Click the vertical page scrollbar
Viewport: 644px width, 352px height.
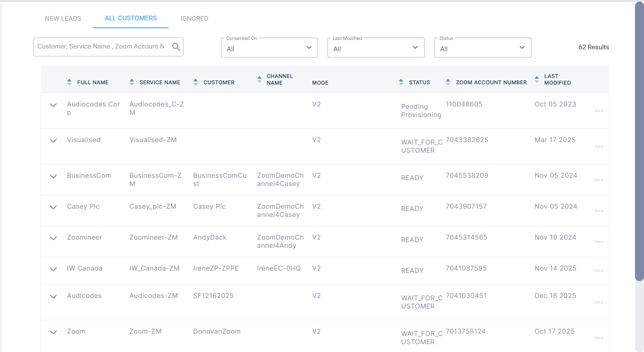click(x=639, y=141)
